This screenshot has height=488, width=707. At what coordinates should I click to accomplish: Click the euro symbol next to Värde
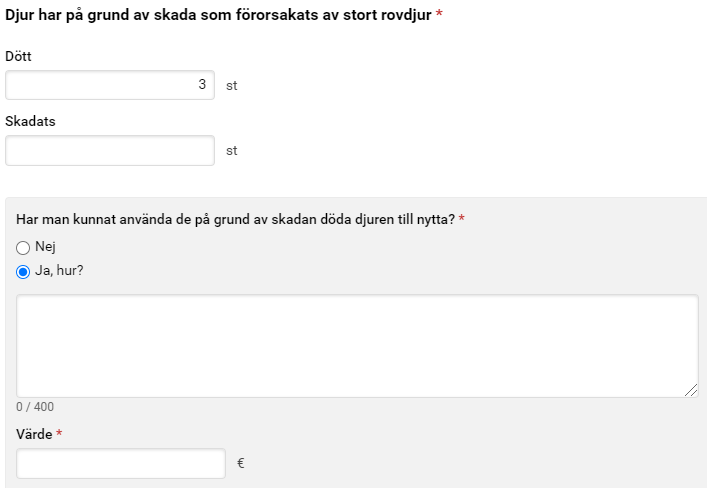[241, 463]
